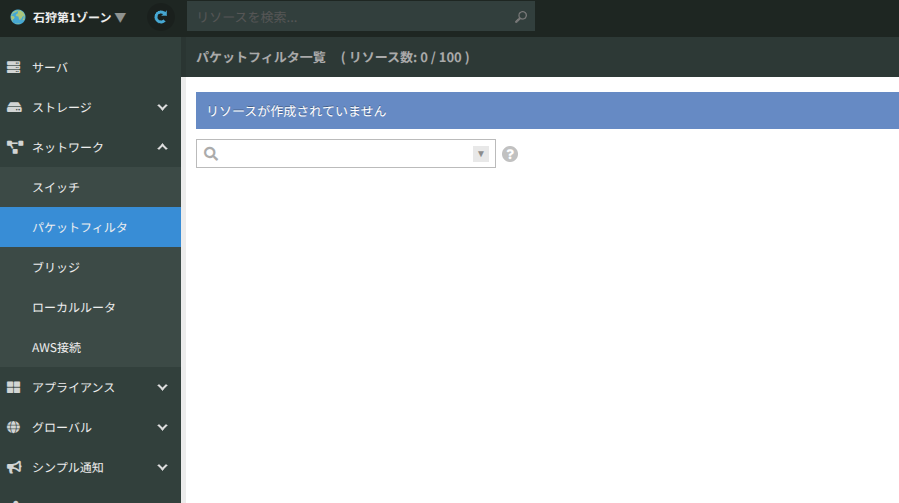The height and width of the screenshot is (503, 899).
Task: Expand the ストレージ section chevron
Action: click(x=162, y=107)
